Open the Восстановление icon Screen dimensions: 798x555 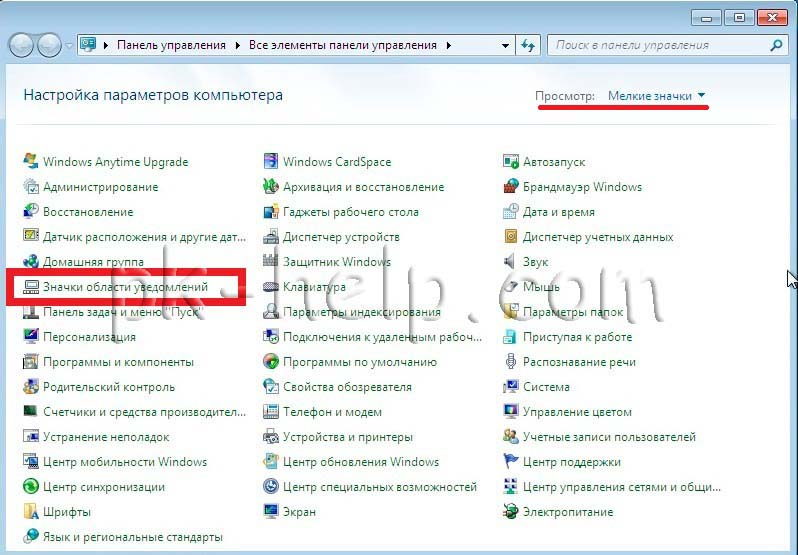pos(31,211)
